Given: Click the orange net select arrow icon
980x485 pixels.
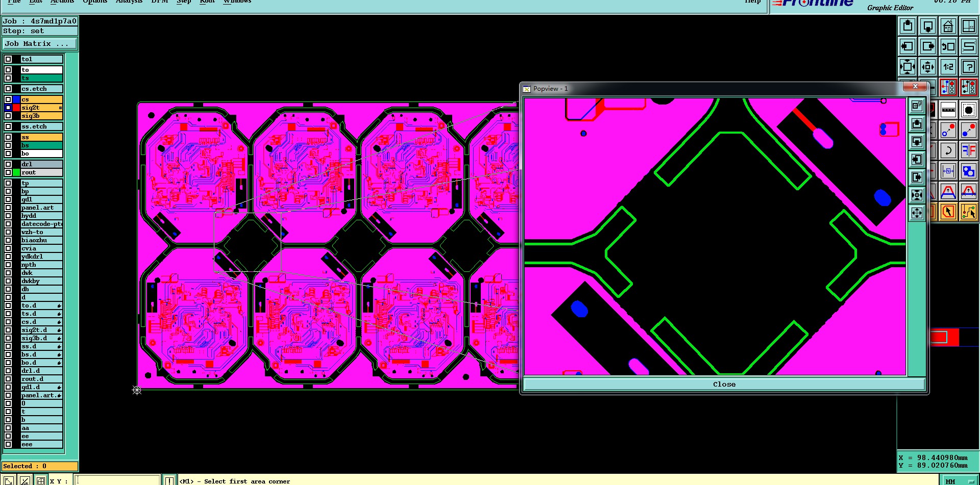Looking at the screenshot, I should coord(968,211).
